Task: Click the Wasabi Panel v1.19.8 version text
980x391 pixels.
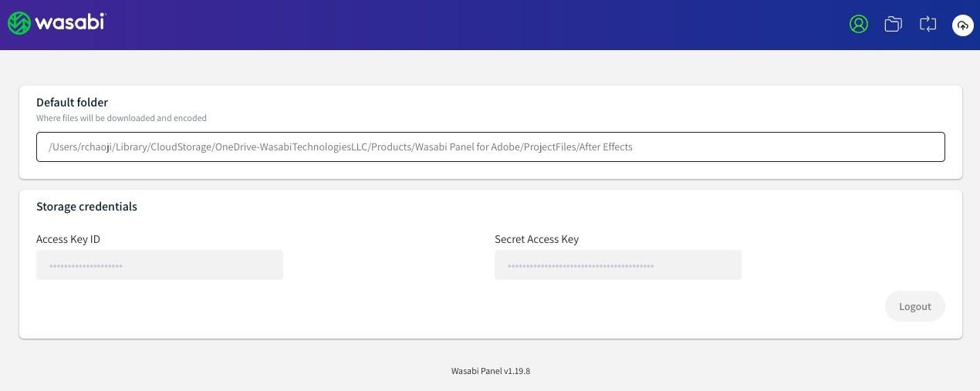Action: 490,371
